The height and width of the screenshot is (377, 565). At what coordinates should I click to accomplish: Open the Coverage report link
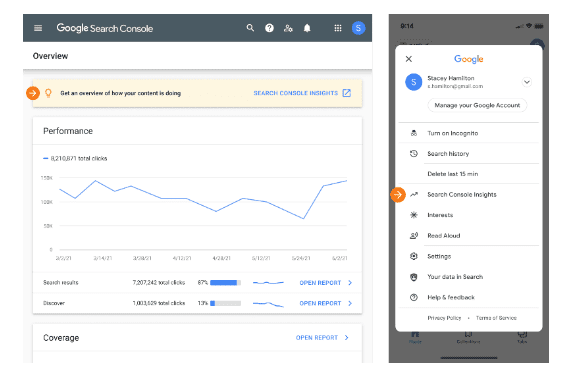point(322,338)
